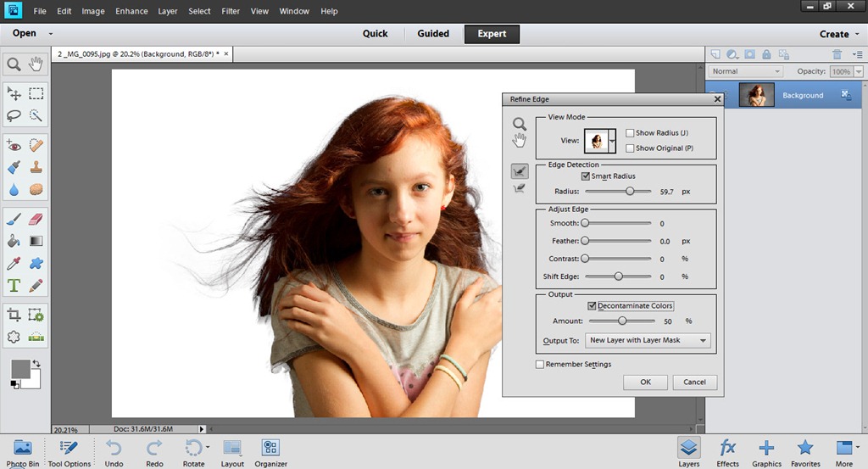Click the Zoom tool in Refine Edge dialog
868x469 pixels.
point(520,124)
